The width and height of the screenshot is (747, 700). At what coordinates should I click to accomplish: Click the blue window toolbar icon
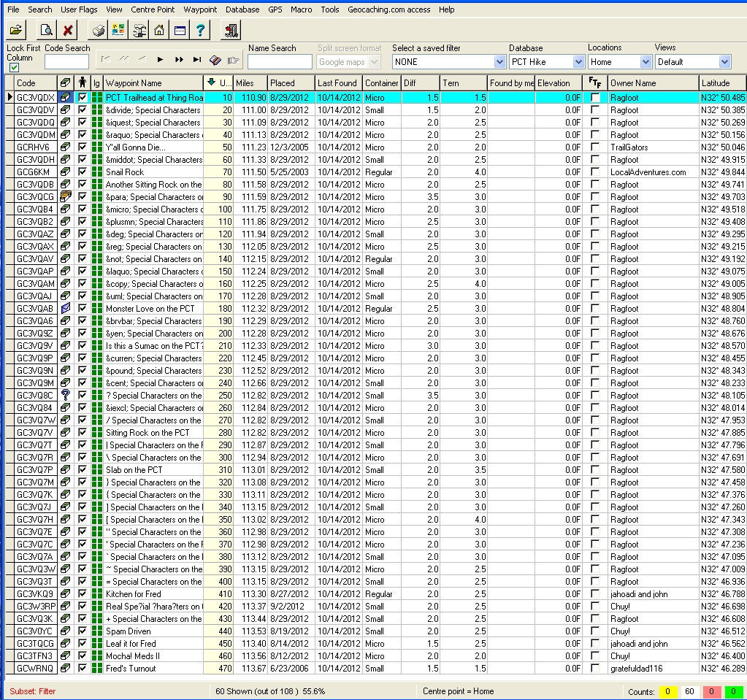180,31
